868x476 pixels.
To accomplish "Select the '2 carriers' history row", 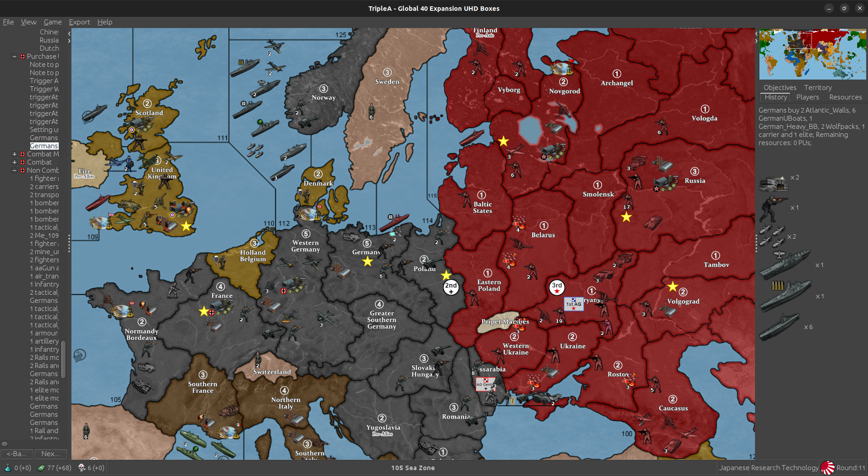I will [44, 187].
